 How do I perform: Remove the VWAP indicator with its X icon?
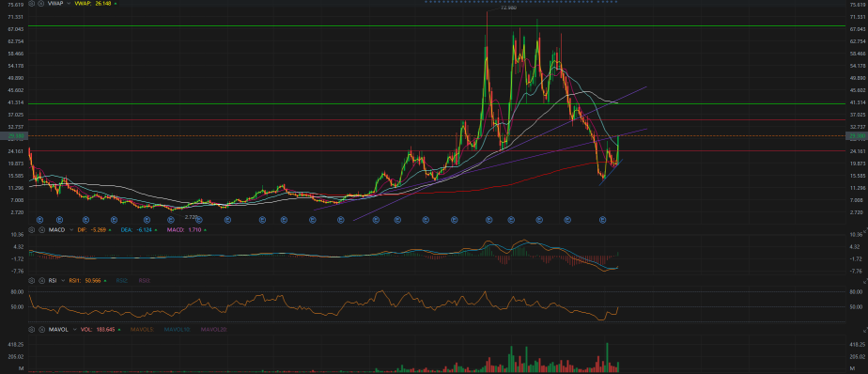coord(41,4)
